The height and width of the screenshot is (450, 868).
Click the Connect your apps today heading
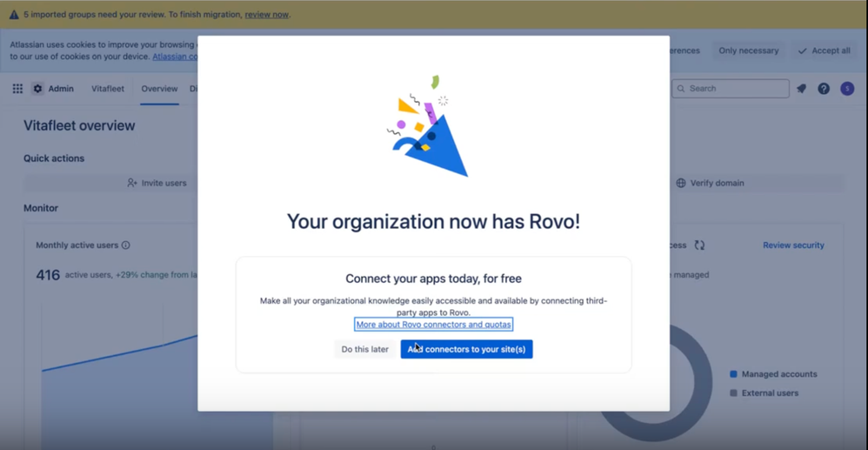tap(433, 279)
